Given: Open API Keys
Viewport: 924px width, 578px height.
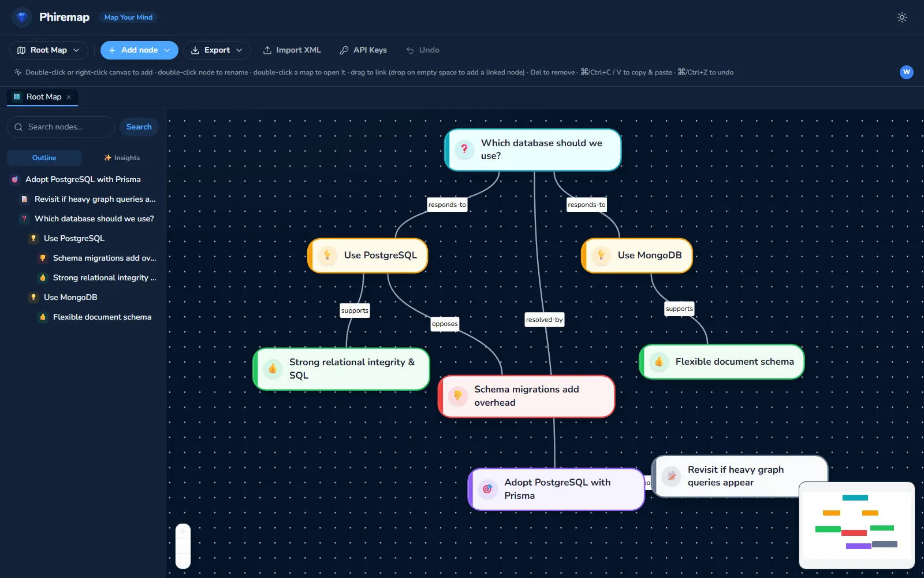Looking at the screenshot, I should 363,50.
